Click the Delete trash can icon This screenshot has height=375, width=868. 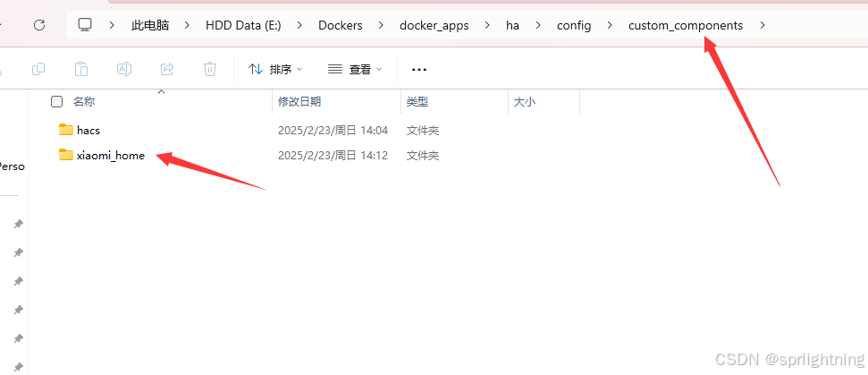click(210, 69)
